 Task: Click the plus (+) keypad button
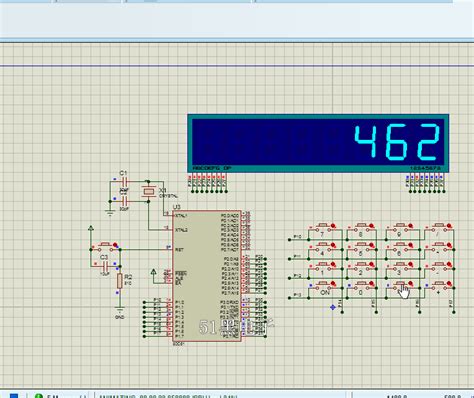[439, 285]
